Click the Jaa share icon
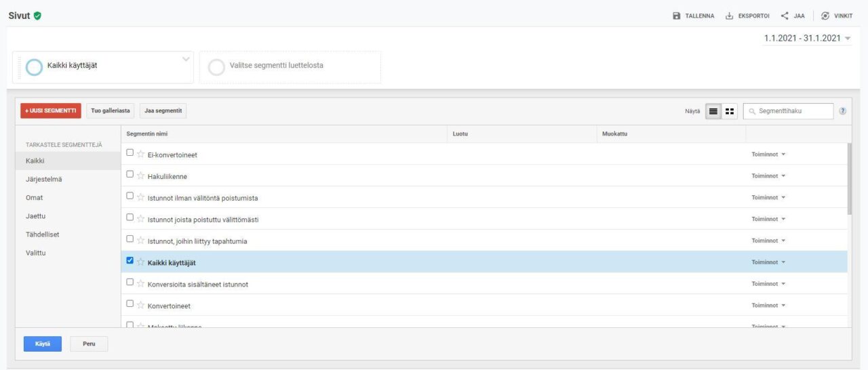 pos(785,16)
